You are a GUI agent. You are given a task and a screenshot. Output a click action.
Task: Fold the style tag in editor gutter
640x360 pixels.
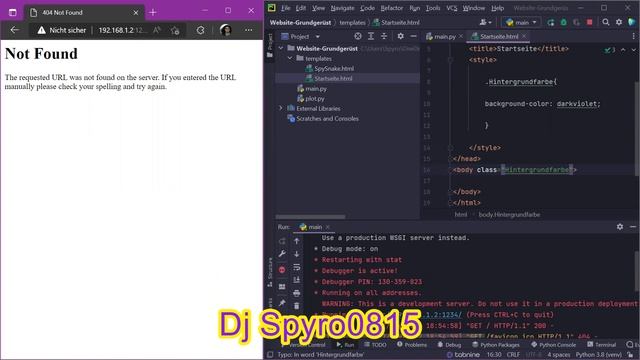point(450,60)
